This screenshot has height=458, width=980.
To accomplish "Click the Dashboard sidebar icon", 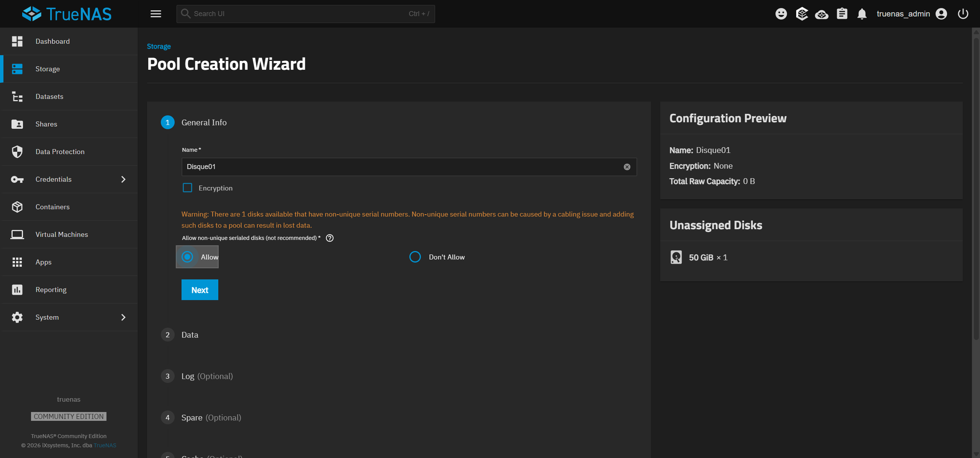I will (17, 41).
